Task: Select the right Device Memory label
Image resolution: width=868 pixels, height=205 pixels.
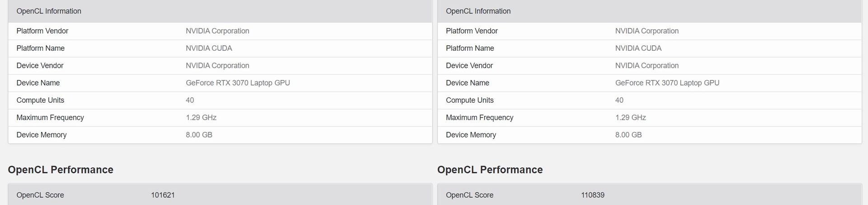Action: tap(471, 135)
